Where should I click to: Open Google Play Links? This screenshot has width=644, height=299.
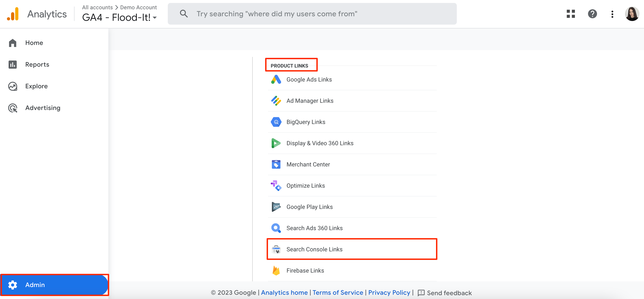point(352,207)
